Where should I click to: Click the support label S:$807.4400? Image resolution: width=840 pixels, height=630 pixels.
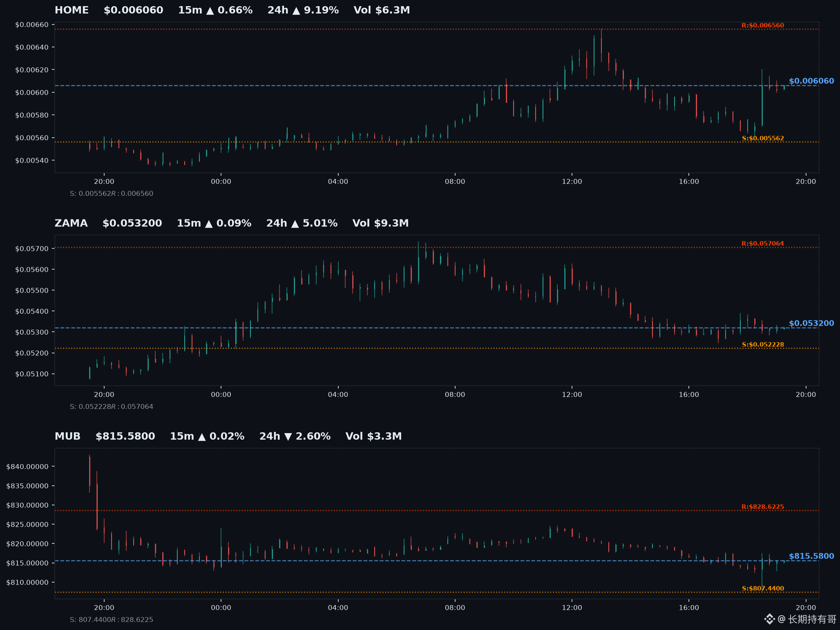763,588
